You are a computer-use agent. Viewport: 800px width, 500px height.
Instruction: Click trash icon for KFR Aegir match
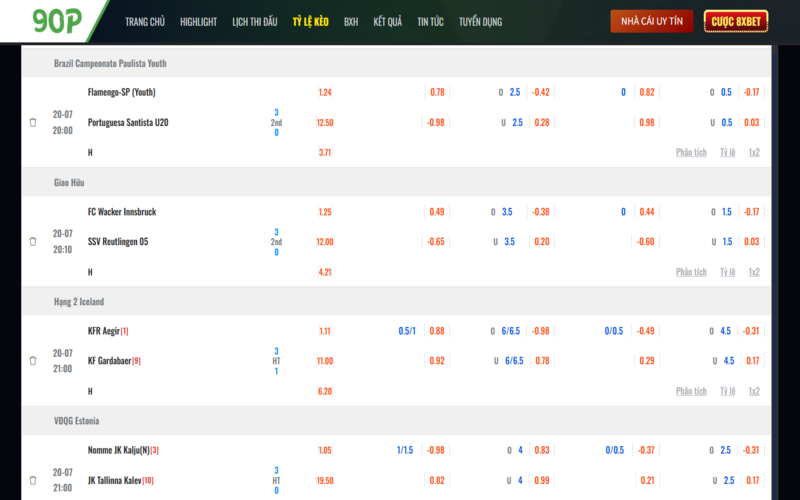coord(33,361)
